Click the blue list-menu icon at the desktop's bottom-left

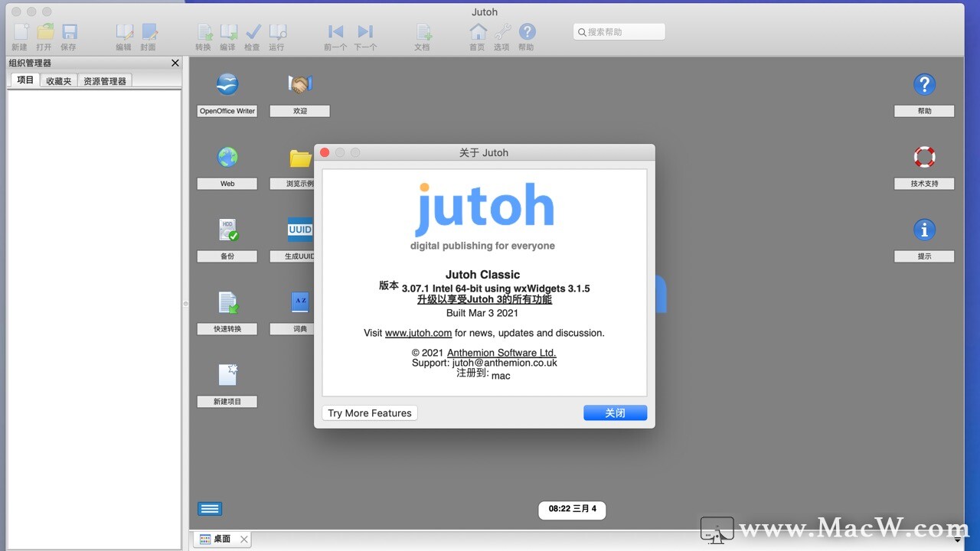[210, 509]
